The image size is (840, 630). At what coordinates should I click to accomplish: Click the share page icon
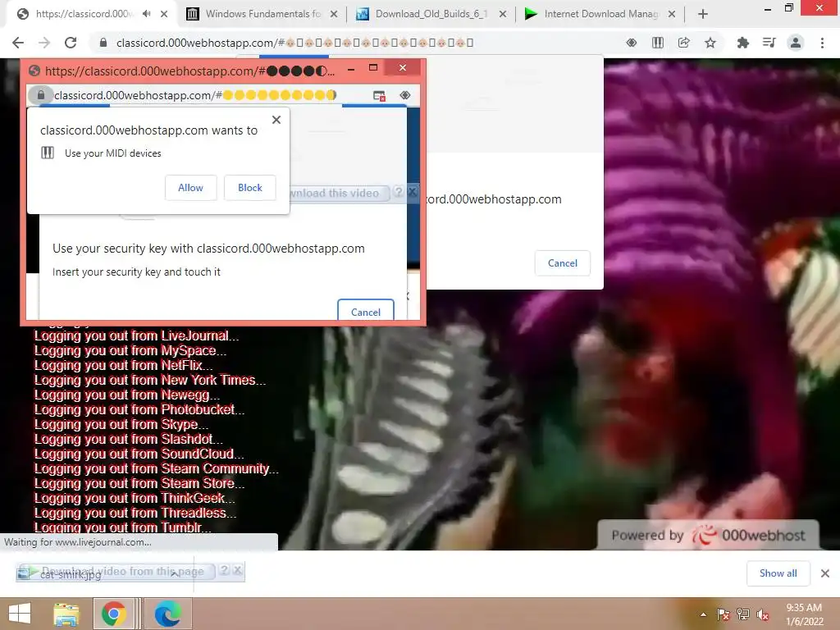click(683, 43)
